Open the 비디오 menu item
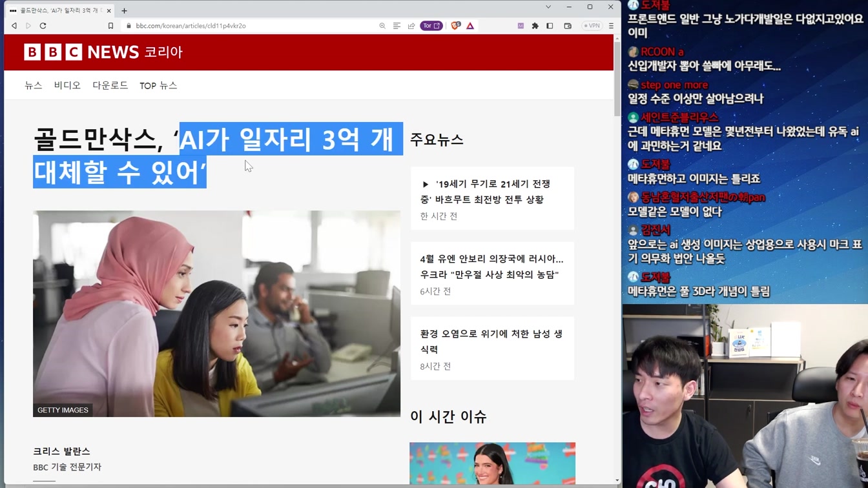 67,85
